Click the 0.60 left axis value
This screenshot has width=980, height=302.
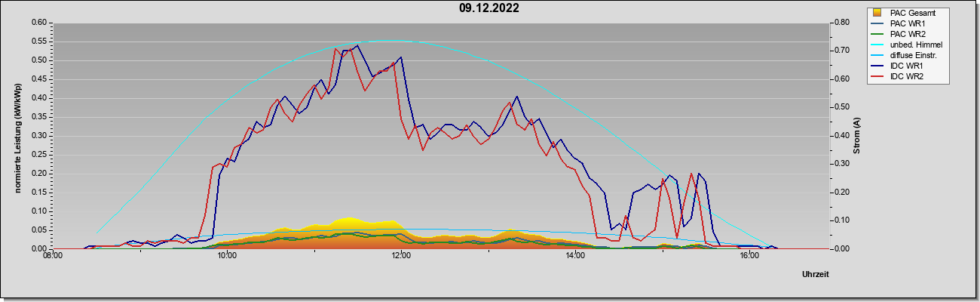pyautogui.click(x=39, y=22)
